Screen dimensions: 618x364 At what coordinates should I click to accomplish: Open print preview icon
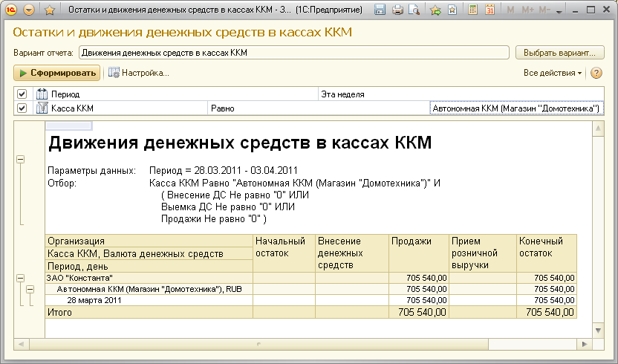(414, 10)
